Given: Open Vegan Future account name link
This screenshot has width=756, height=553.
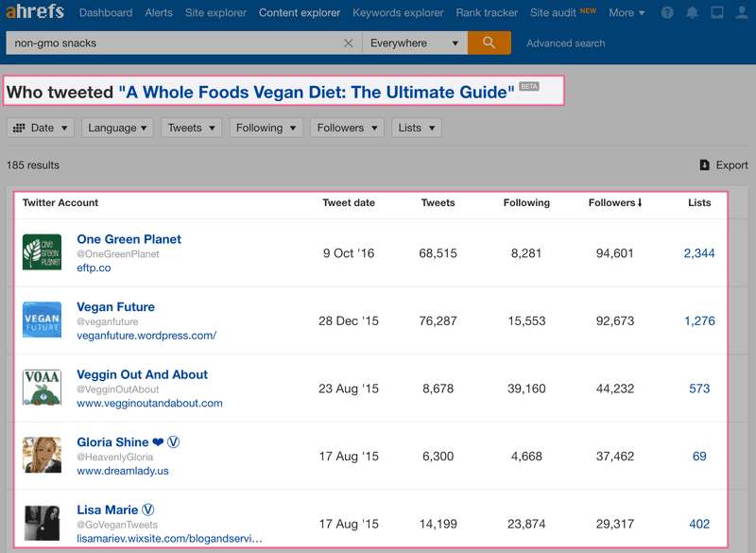Looking at the screenshot, I should coord(115,306).
